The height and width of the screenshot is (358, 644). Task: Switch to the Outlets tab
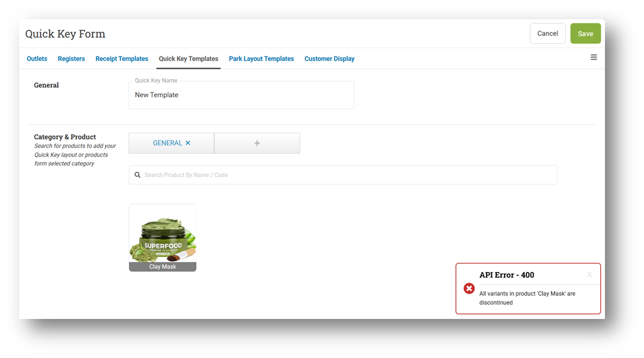point(37,59)
